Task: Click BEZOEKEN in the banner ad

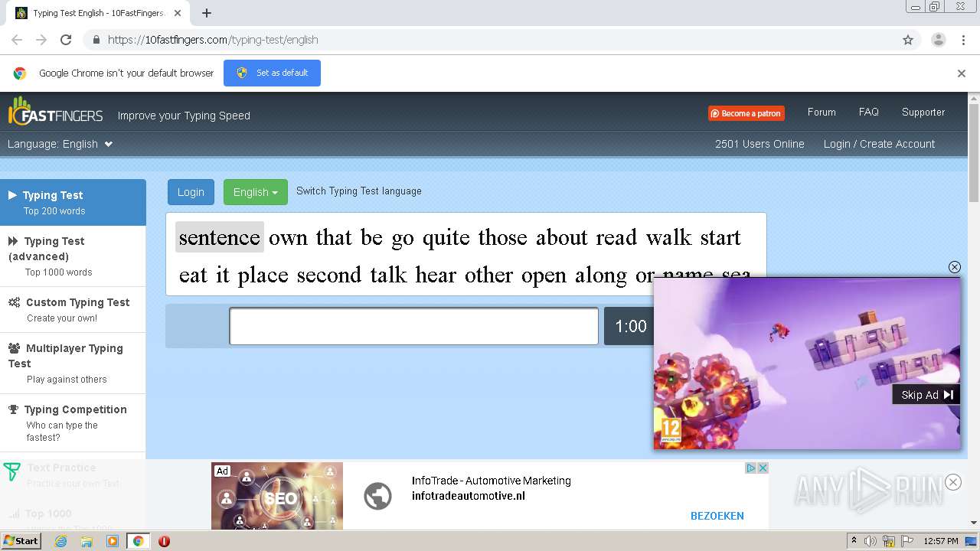Action: tap(717, 516)
